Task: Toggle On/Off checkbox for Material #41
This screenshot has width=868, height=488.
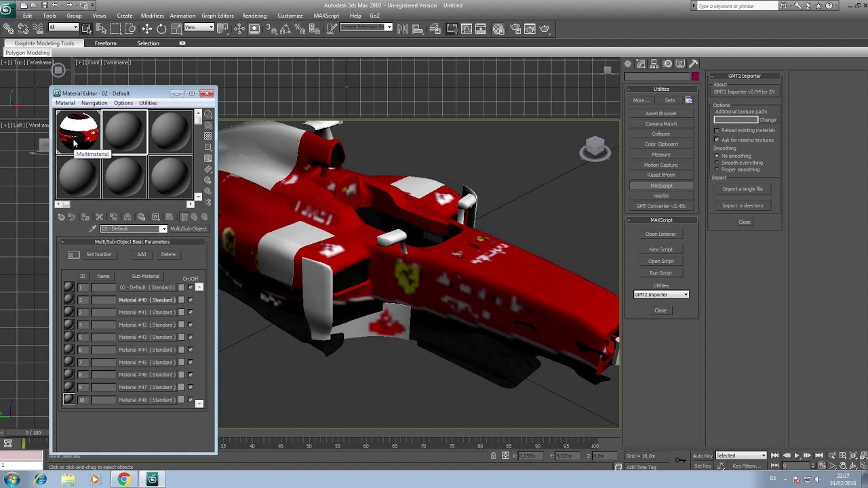Action: tap(191, 312)
